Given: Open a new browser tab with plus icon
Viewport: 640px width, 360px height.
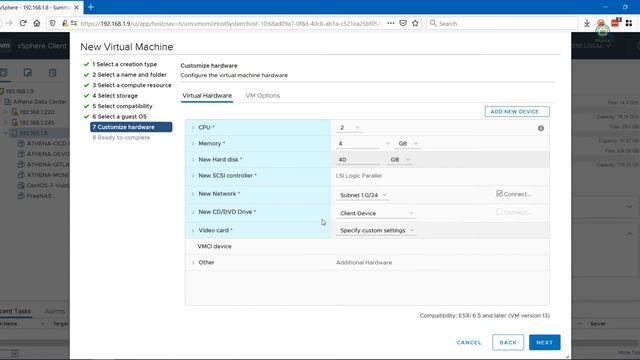Looking at the screenshot, I should pos(91,7).
